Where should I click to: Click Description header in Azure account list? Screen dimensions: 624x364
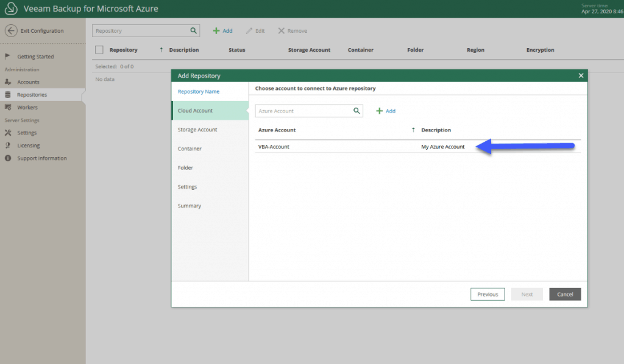point(436,130)
